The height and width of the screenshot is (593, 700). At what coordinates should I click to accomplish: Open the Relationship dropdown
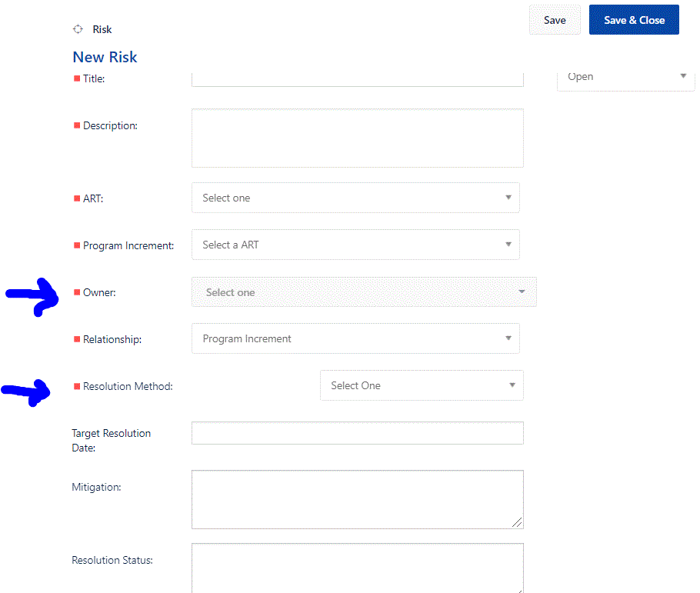click(x=355, y=338)
